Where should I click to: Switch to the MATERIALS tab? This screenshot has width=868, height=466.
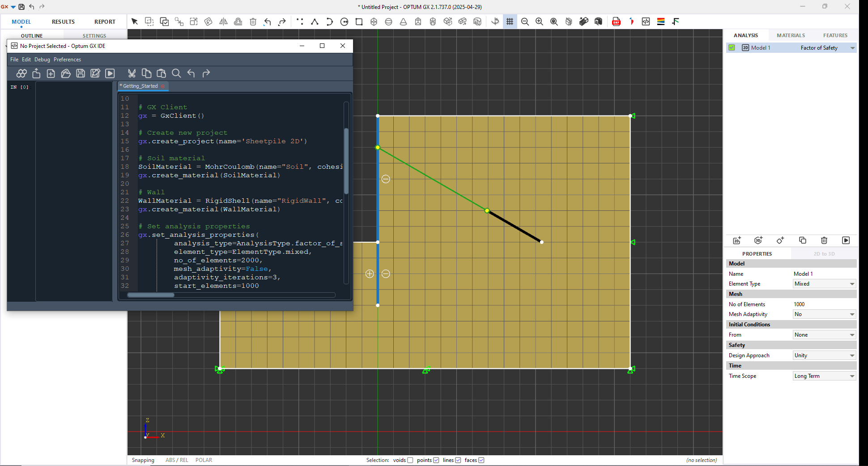click(x=791, y=35)
